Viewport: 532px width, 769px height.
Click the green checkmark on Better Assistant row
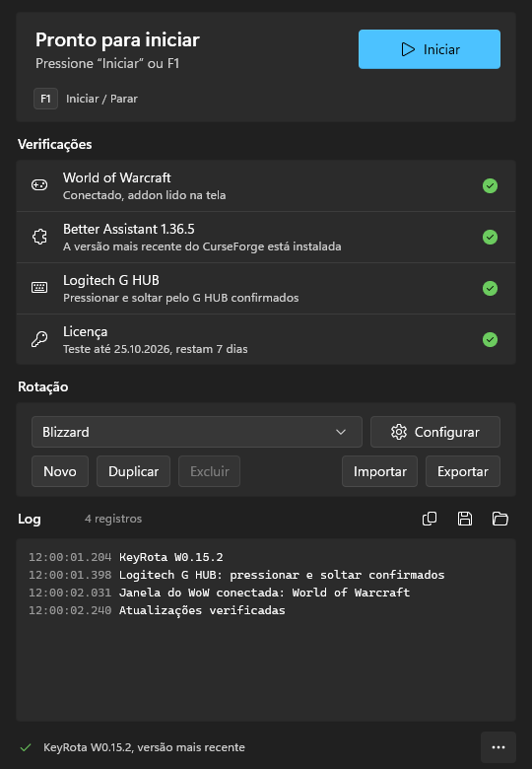tap(490, 237)
